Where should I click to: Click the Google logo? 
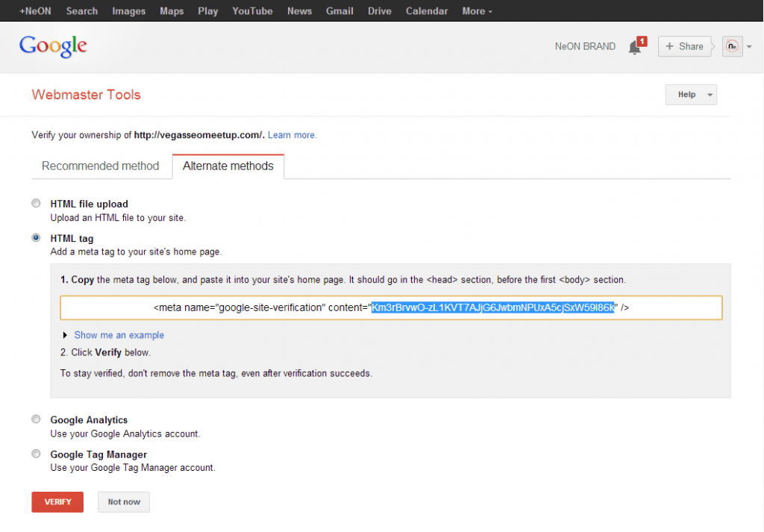click(53, 46)
